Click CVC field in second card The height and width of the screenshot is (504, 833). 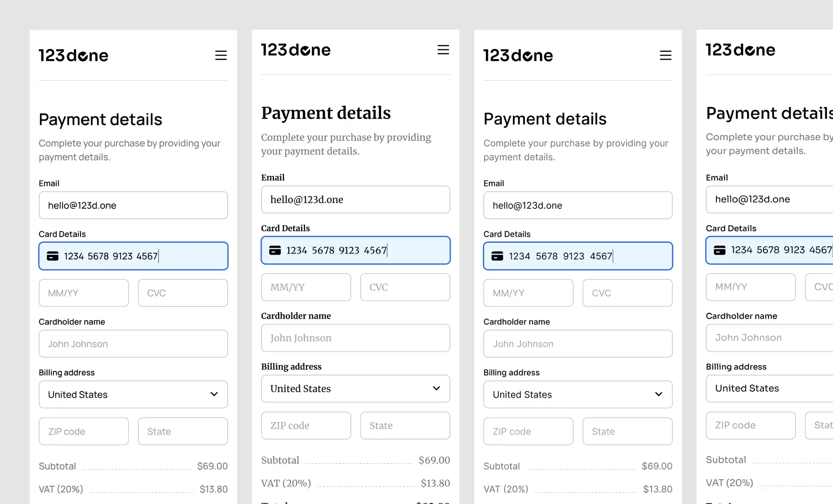pyautogui.click(x=405, y=287)
